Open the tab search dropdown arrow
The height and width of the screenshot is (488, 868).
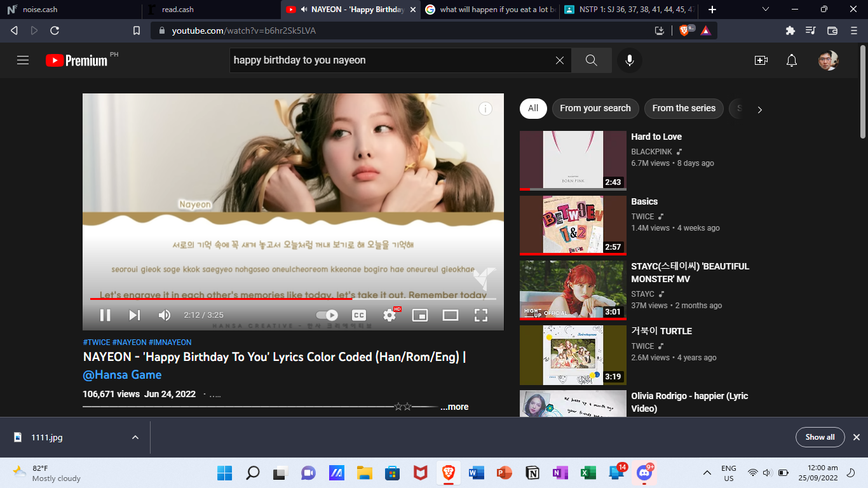click(x=766, y=10)
